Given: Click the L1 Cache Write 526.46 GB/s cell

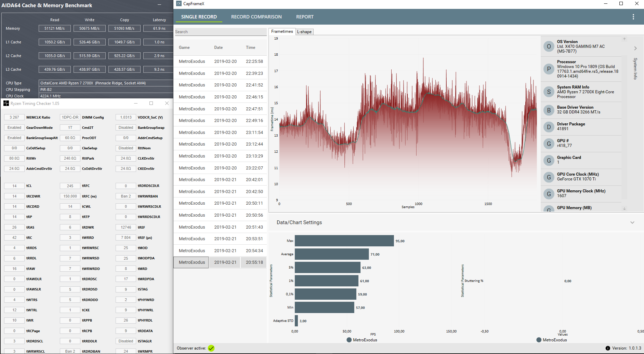Looking at the screenshot, I should pyautogui.click(x=90, y=42).
